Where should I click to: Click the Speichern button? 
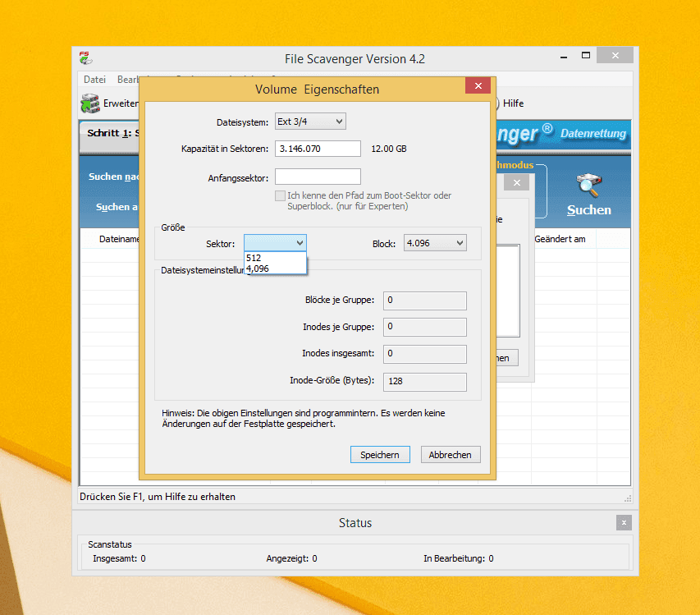(x=380, y=455)
